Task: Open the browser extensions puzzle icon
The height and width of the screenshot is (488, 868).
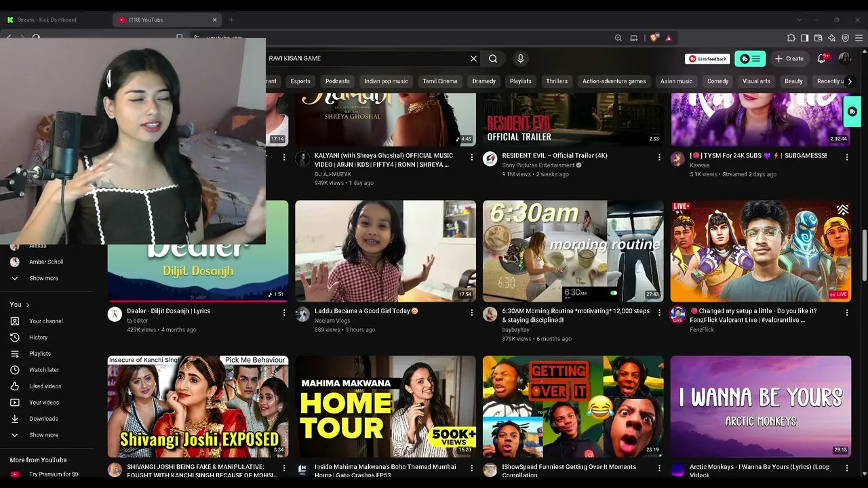Action: coord(791,38)
